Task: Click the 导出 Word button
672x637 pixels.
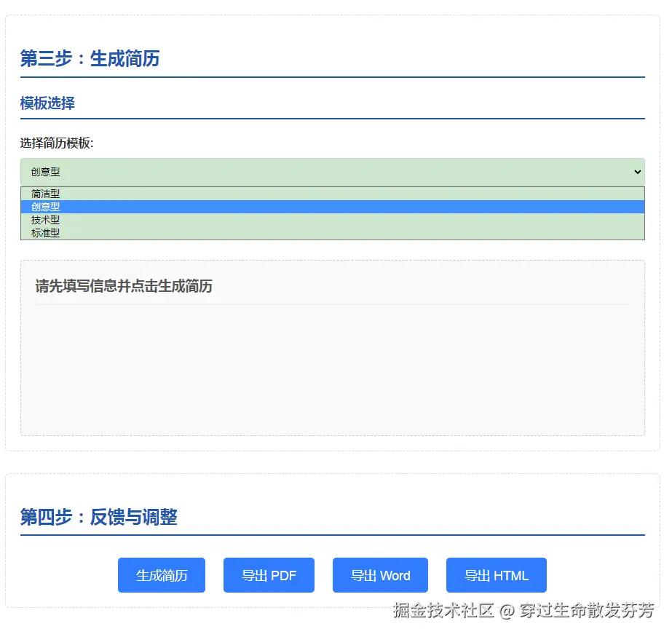Action: [x=379, y=574]
